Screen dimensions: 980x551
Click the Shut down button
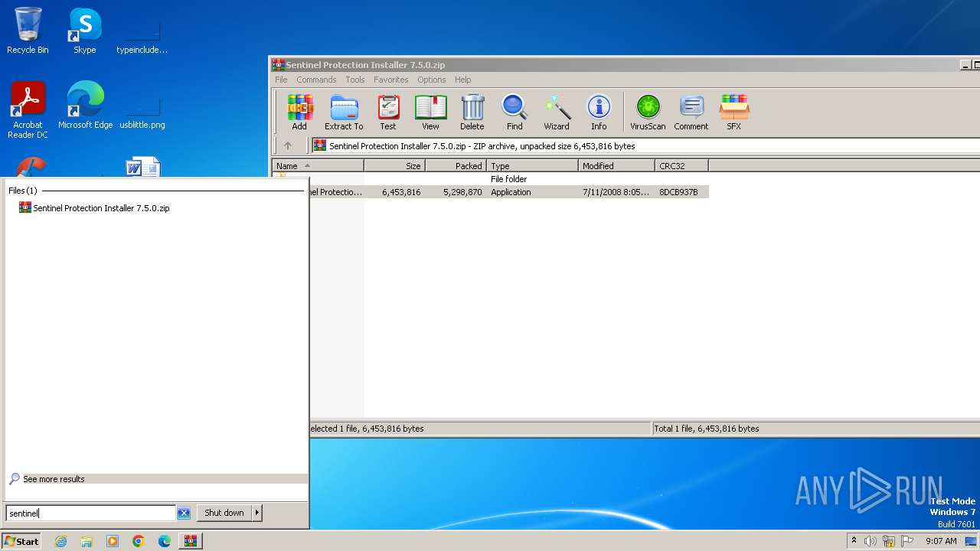(224, 513)
